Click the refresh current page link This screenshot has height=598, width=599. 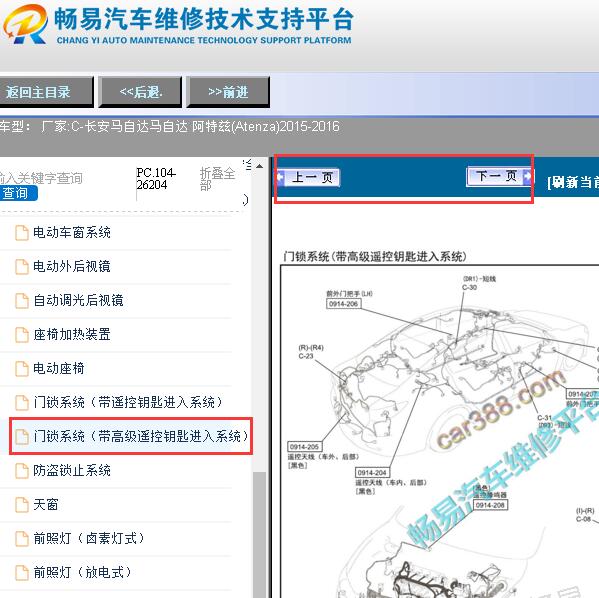click(573, 182)
